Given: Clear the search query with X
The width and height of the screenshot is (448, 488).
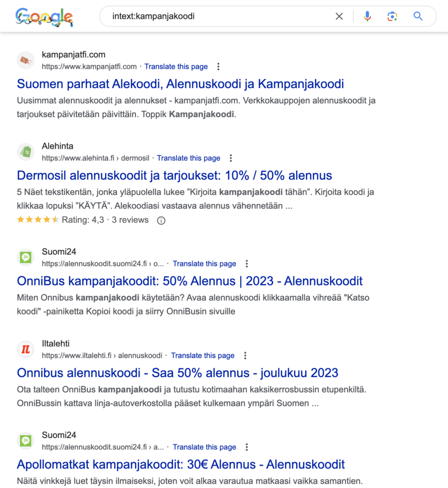Looking at the screenshot, I should (339, 17).
